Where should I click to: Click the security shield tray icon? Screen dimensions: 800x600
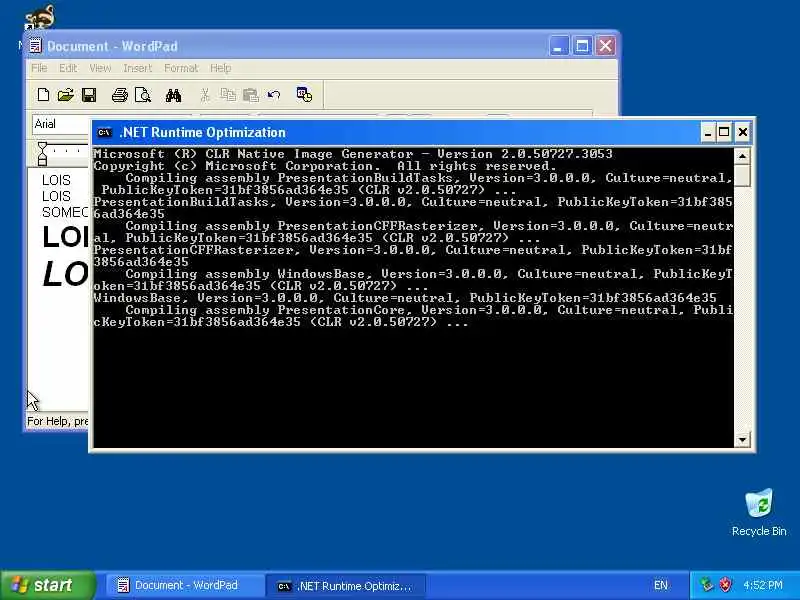(726, 584)
